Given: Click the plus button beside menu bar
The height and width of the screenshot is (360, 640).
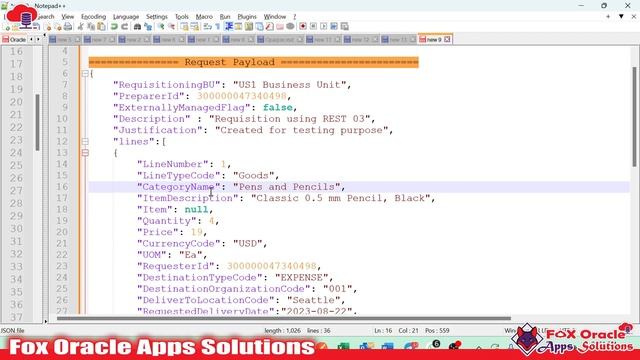Looking at the screenshot, I should (608, 17).
